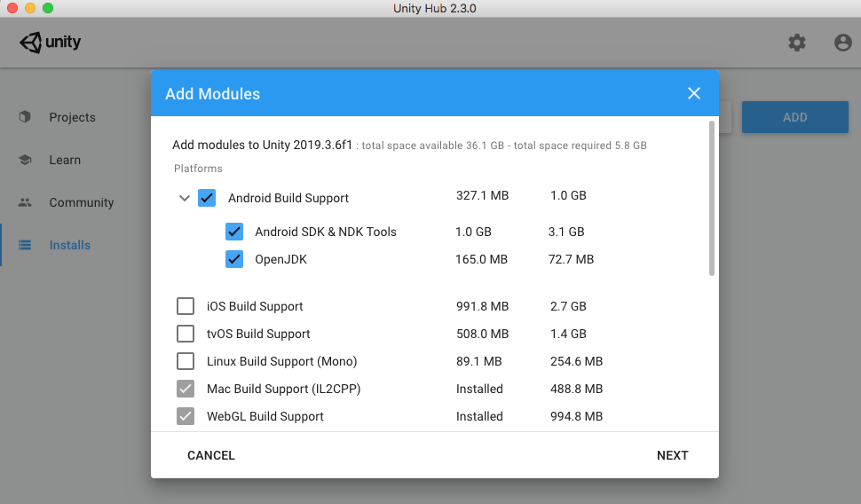Click the module list scrollbar

(x=711, y=199)
